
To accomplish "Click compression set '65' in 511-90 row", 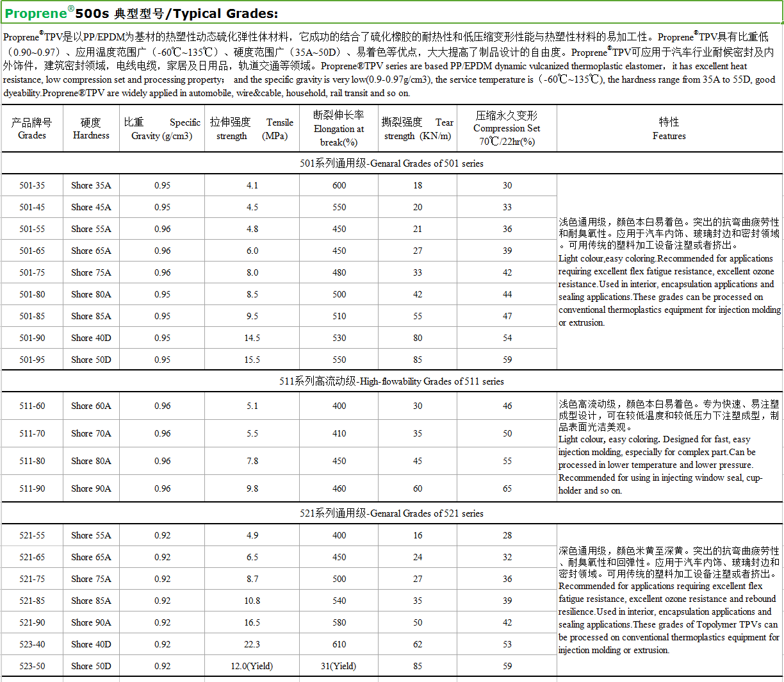I will coord(507,488).
